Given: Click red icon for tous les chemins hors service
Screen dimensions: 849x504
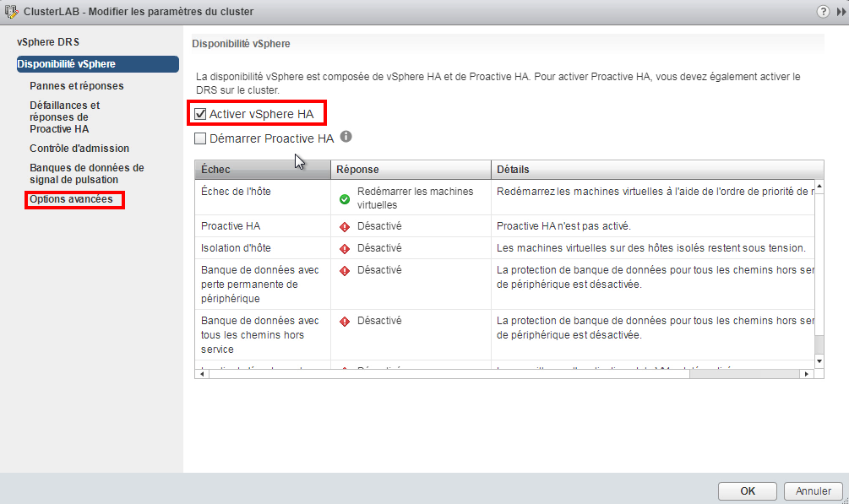Looking at the screenshot, I should click(x=345, y=322).
